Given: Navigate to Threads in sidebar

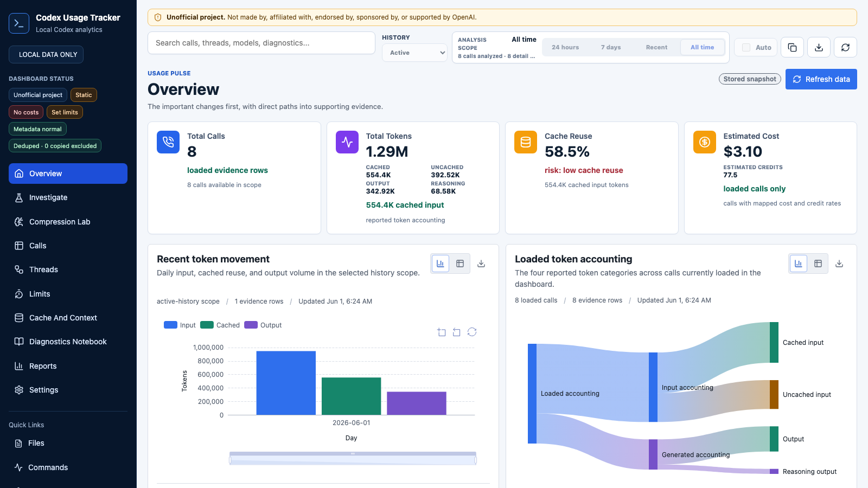Looking at the screenshot, I should click(x=68, y=269).
